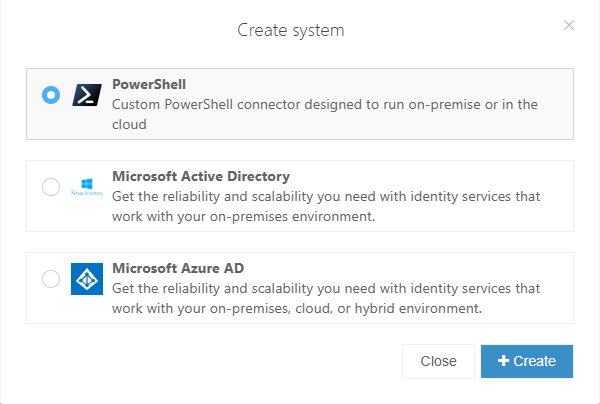Select the PowerShell radio button

click(51, 95)
